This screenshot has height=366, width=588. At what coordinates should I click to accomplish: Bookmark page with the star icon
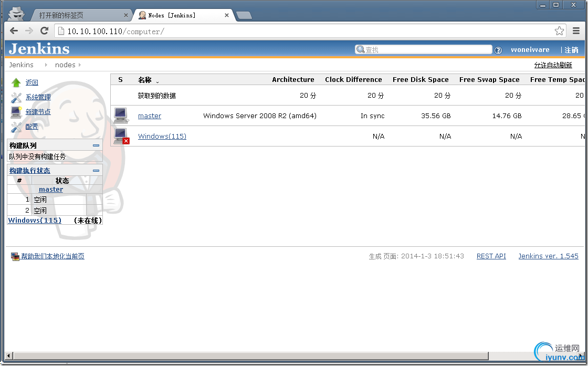559,31
